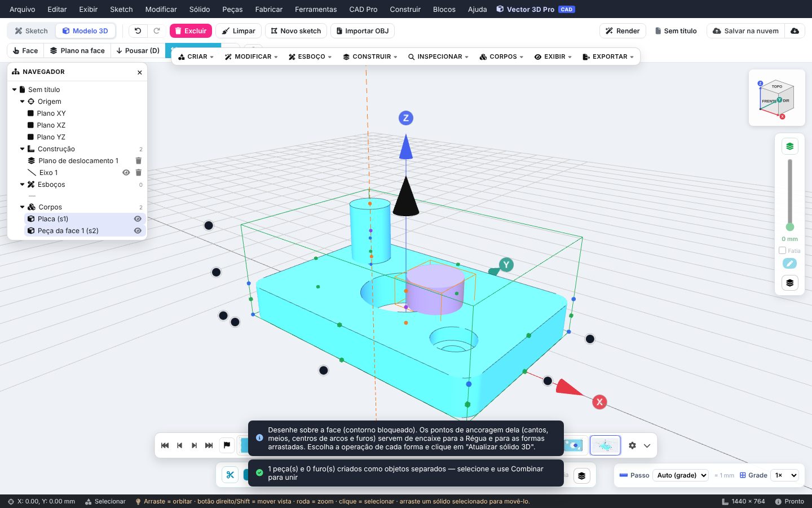Jump to timeline start with rewind icon
Viewport: 812px width, 508px height.
[x=165, y=445]
